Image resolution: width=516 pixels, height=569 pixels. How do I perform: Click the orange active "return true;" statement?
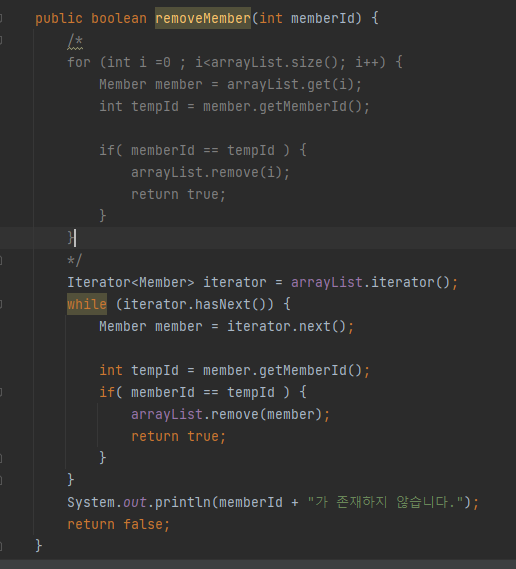[179, 436]
